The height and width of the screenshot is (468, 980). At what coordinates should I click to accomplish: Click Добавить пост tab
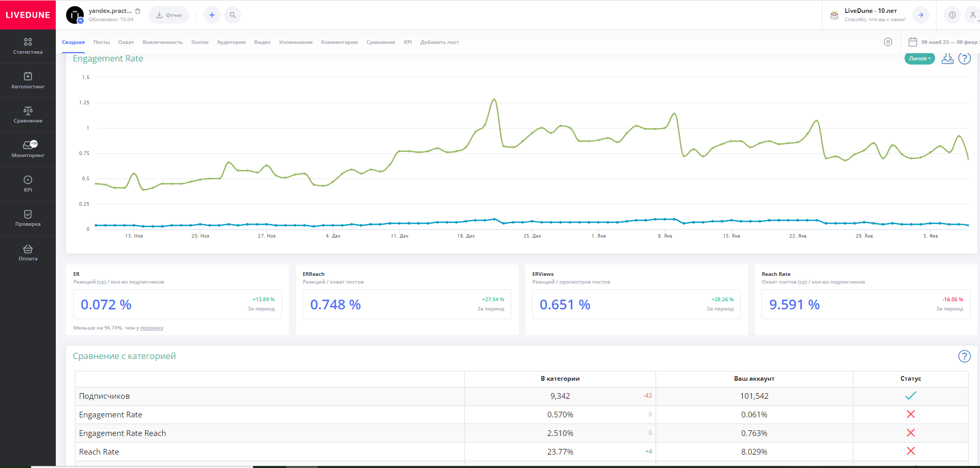(440, 42)
